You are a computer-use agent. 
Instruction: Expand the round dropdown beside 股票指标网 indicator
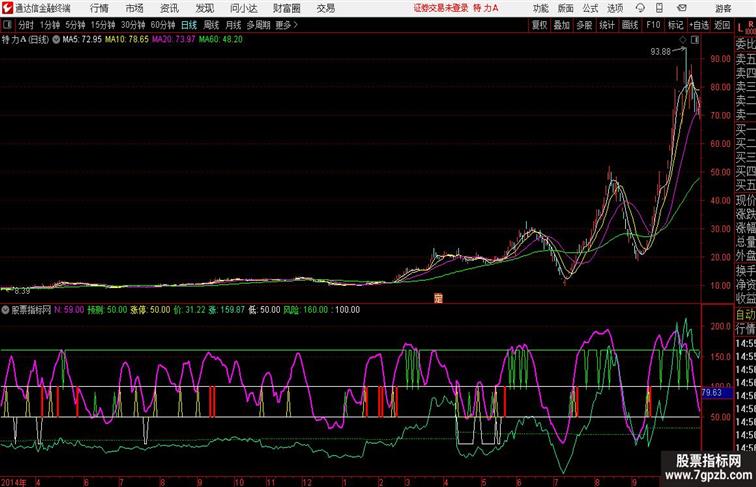5,310
